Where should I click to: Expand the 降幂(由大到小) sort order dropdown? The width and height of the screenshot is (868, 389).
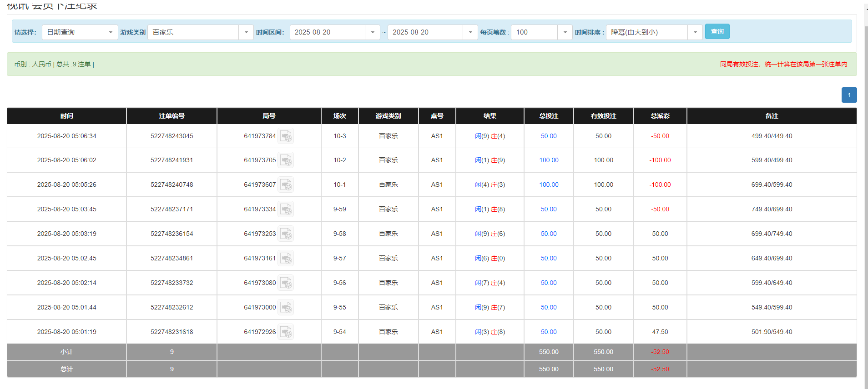click(x=695, y=32)
